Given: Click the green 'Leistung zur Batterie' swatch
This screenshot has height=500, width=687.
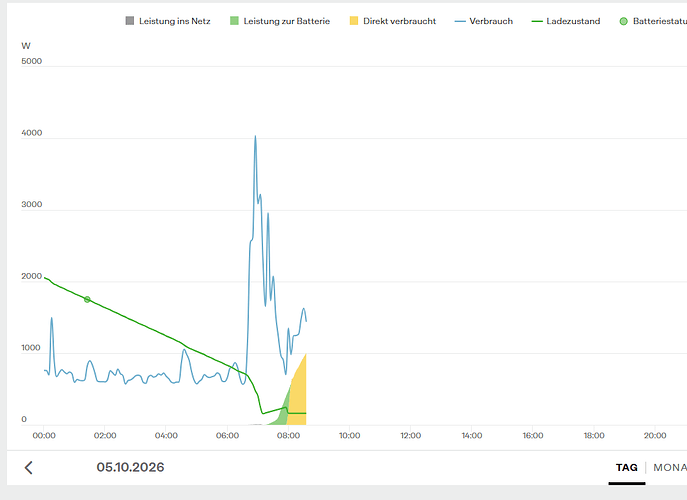Looking at the screenshot, I should point(234,21).
